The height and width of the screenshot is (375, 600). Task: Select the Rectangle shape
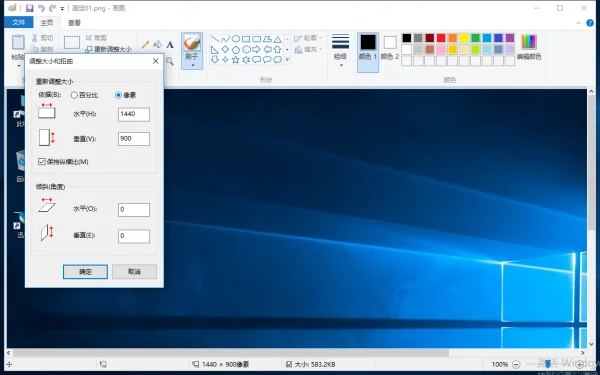[x=246, y=39]
